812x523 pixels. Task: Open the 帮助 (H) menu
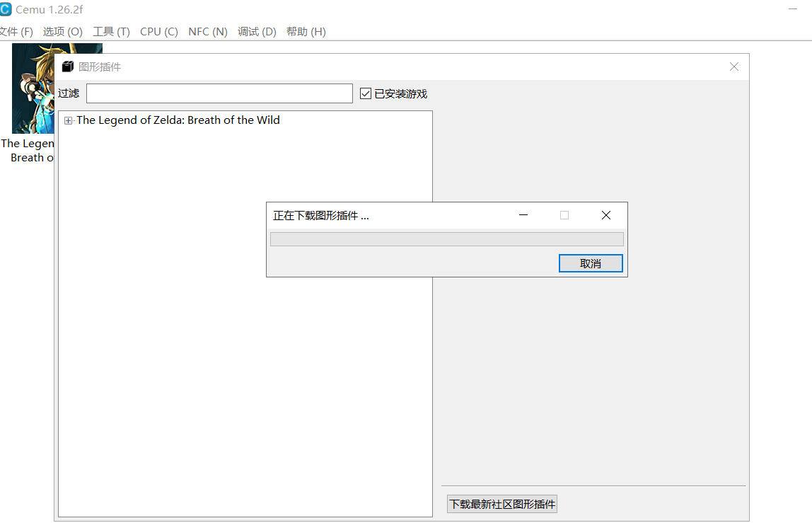click(306, 32)
